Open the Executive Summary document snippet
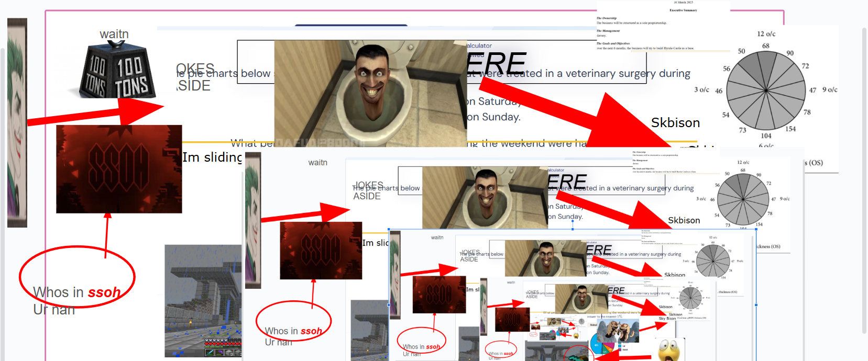This screenshot has width=868, height=361. 663,26
